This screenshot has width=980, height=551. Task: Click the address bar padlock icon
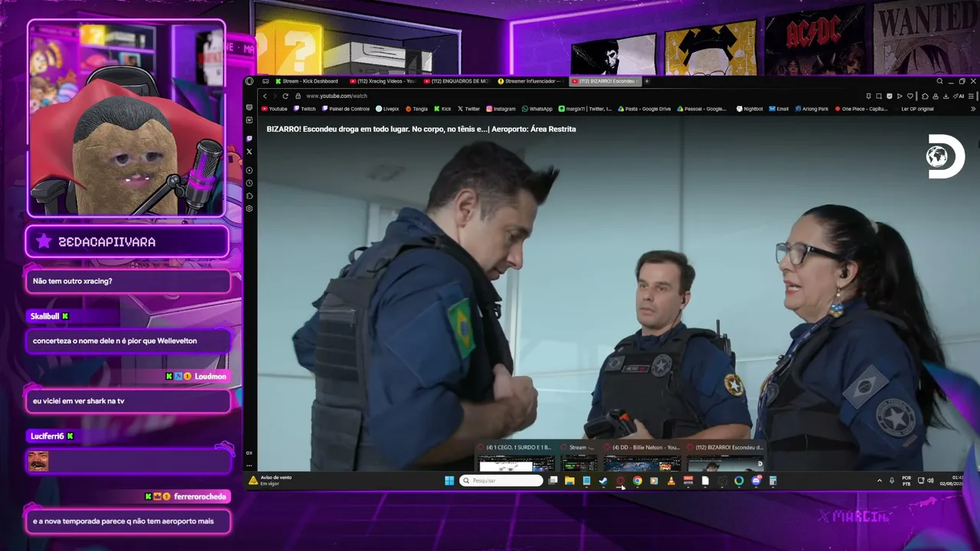298,96
